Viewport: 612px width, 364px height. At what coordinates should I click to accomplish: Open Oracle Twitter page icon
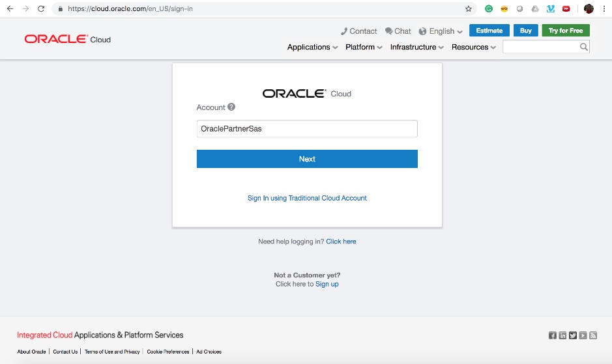pos(573,335)
